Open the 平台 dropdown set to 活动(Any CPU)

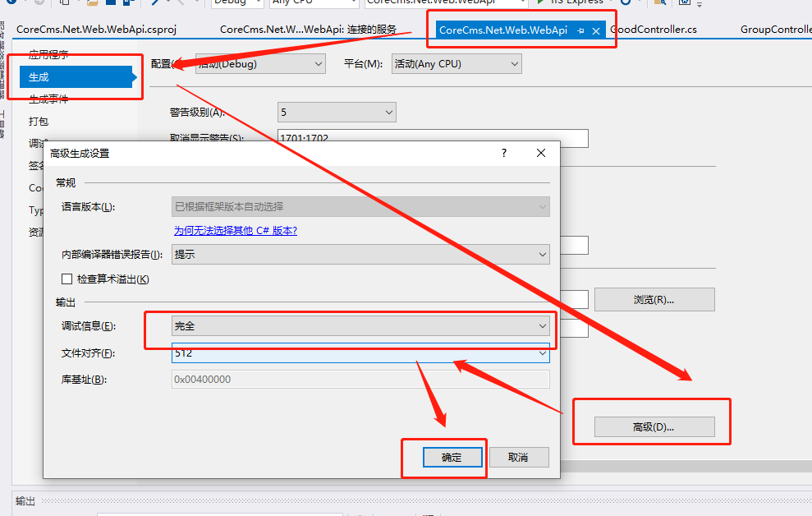[456, 63]
